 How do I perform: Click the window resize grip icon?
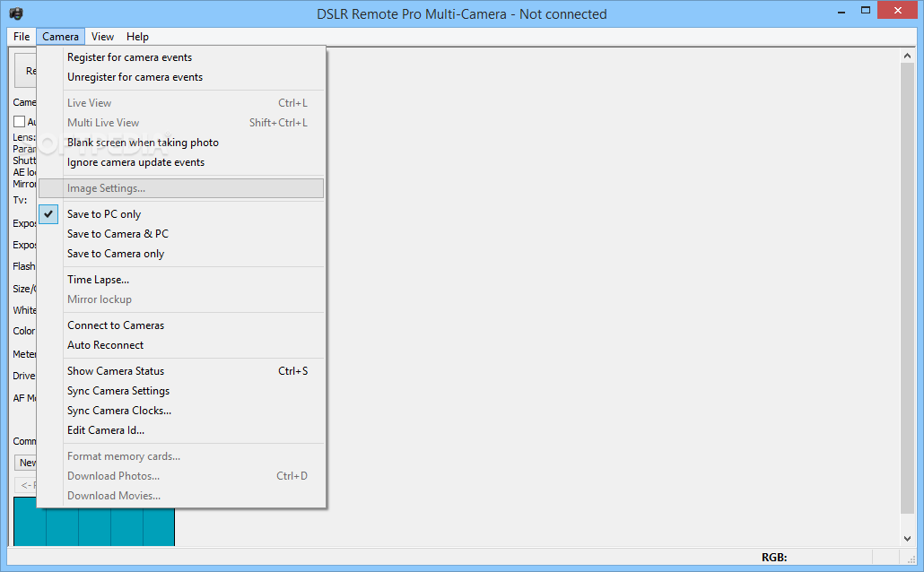click(911, 559)
